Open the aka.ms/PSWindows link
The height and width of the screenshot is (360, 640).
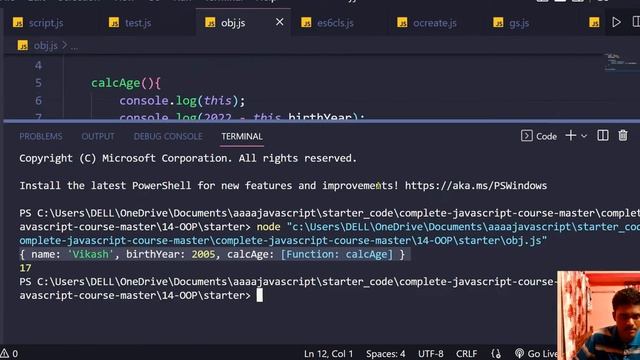point(476,186)
